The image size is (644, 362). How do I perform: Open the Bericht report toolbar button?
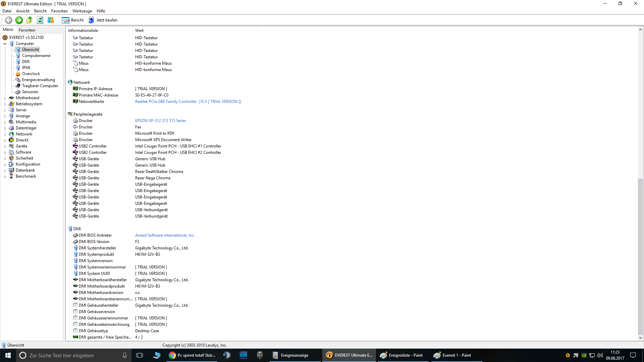[72, 20]
